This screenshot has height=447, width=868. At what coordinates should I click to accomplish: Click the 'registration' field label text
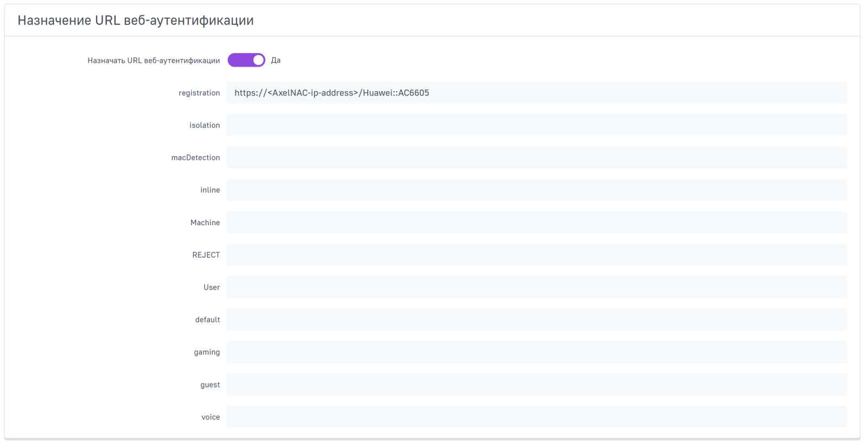[x=199, y=93]
